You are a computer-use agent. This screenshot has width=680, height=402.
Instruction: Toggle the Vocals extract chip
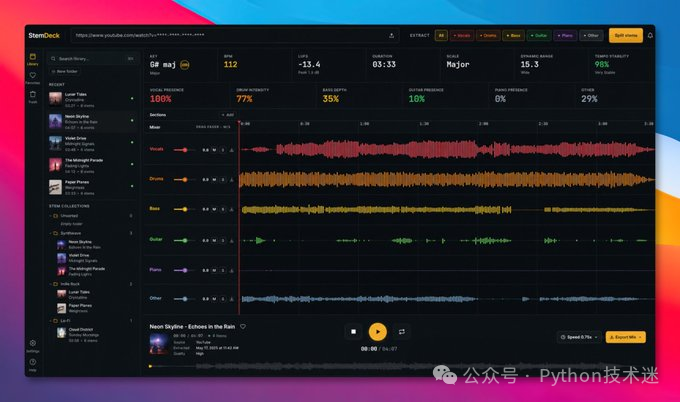(x=462, y=36)
